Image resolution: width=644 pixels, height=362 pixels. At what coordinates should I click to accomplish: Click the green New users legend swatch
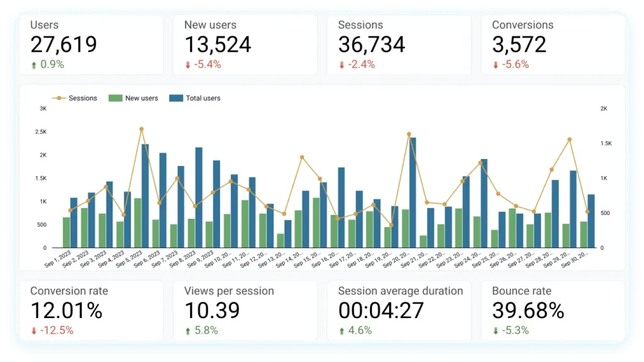(x=116, y=98)
